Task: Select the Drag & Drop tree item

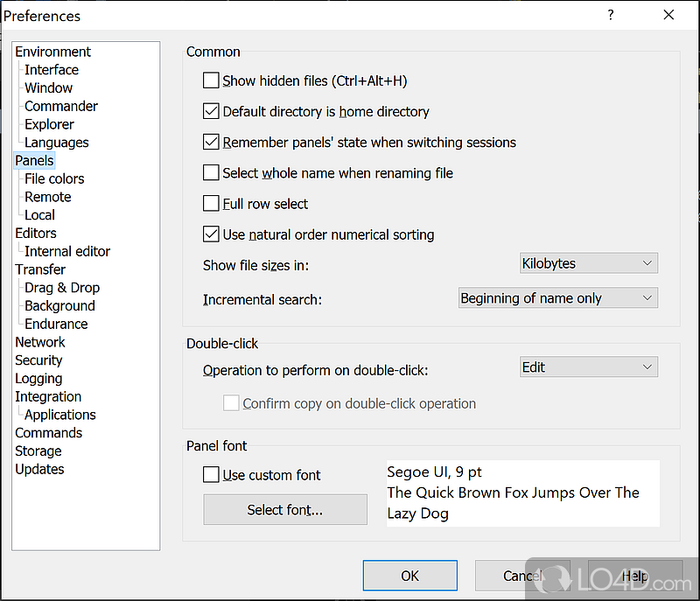Action: (x=62, y=288)
